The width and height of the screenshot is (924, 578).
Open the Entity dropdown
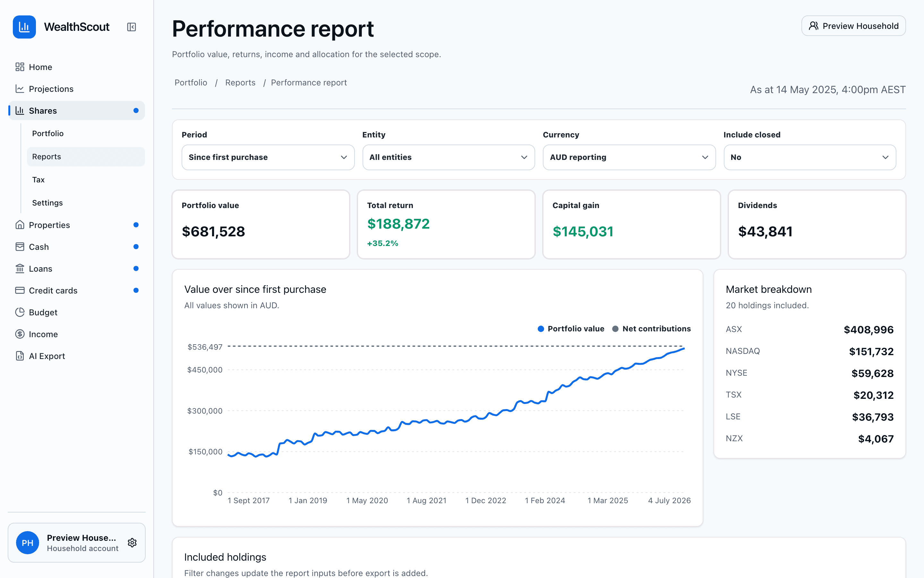448,157
